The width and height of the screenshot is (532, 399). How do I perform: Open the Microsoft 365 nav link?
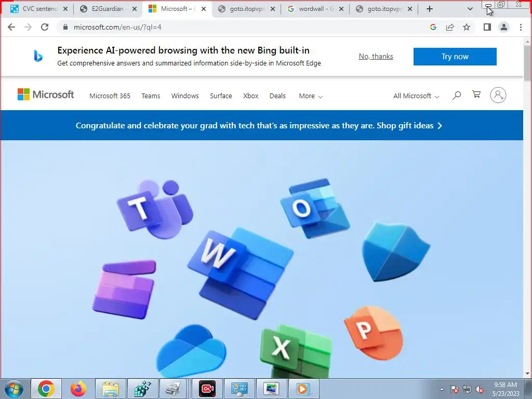click(110, 96)
